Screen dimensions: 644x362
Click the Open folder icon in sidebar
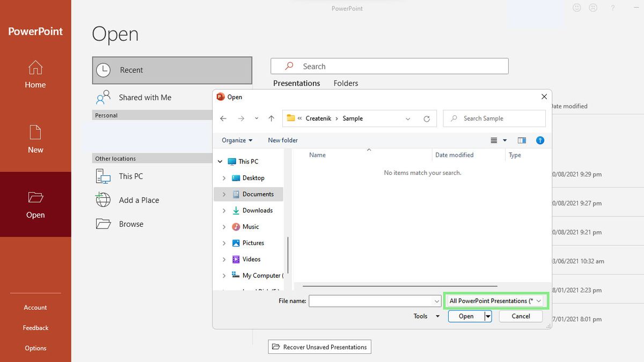click(x=35, y=197)
